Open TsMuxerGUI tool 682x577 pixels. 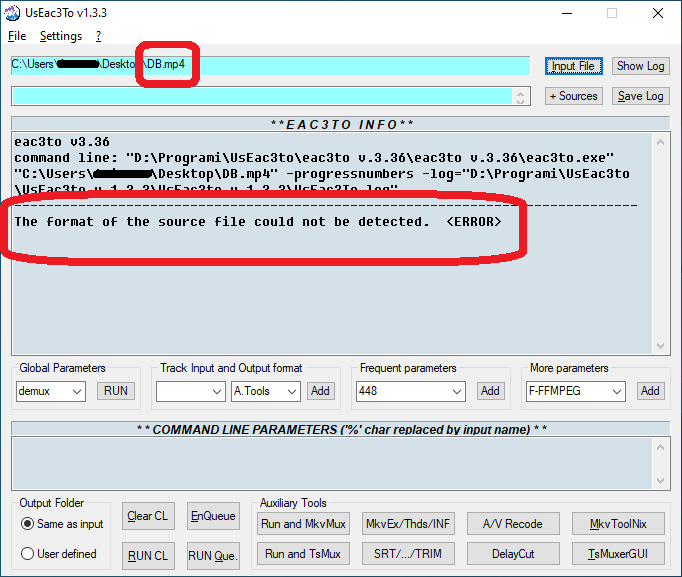(x=618, y=554)
